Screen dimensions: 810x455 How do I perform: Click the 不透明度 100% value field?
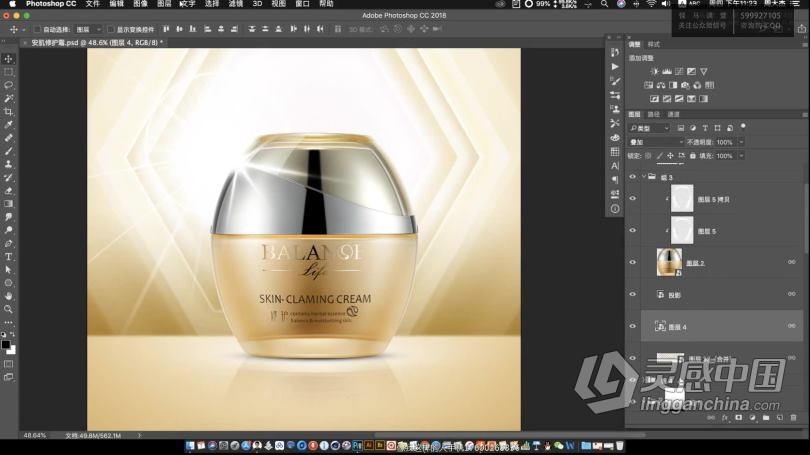tap(725, 142)
